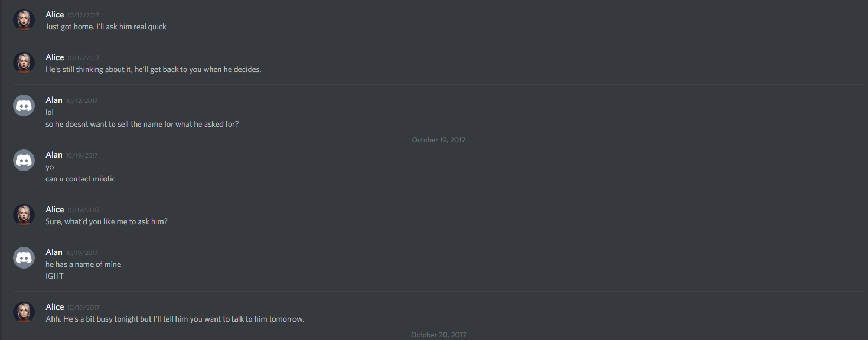
Task: Click the Alan username above 'he has a name of mine'
Action: 54,252
